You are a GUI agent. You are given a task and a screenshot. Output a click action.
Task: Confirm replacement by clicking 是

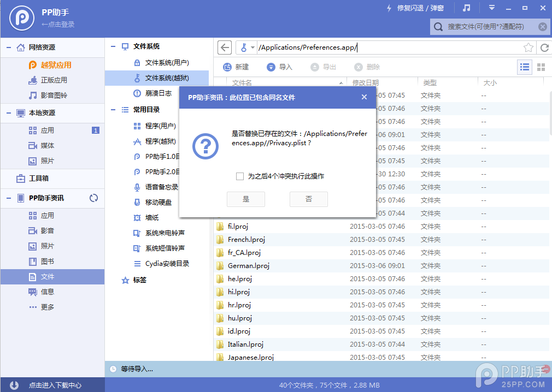tap(246, 199)
